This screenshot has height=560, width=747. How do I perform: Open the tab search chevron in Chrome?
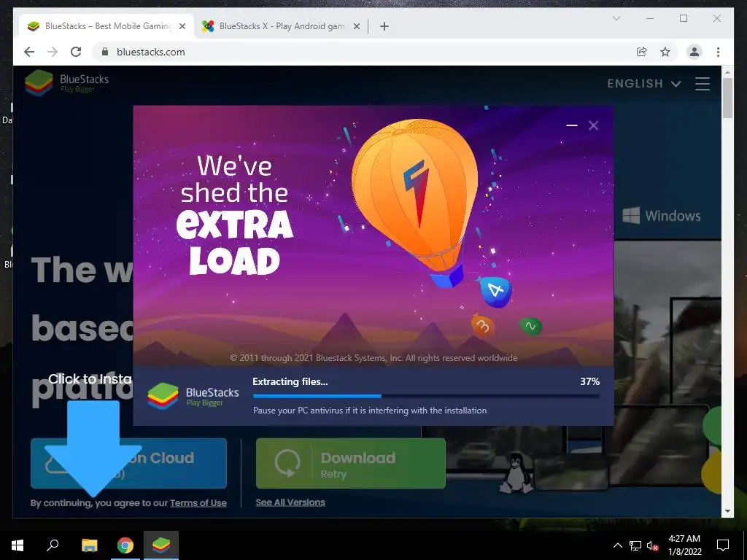[616, 18]
